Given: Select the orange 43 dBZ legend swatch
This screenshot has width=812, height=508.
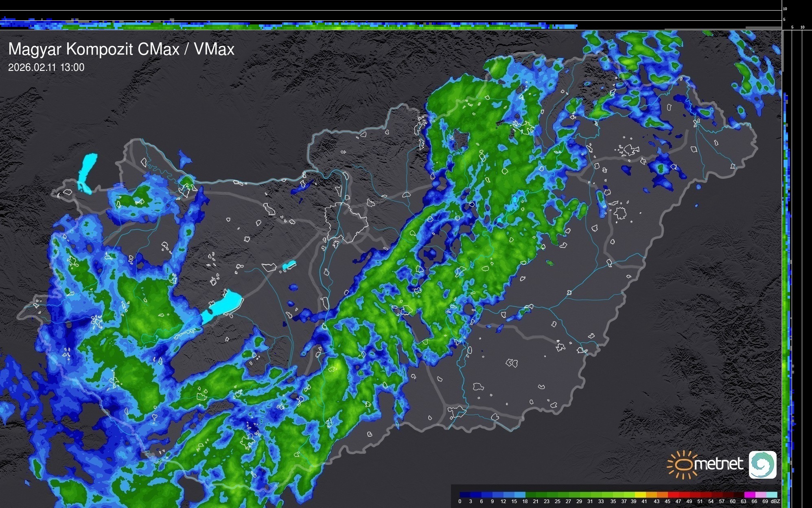Looking at the screenshot, I should 662,495.
